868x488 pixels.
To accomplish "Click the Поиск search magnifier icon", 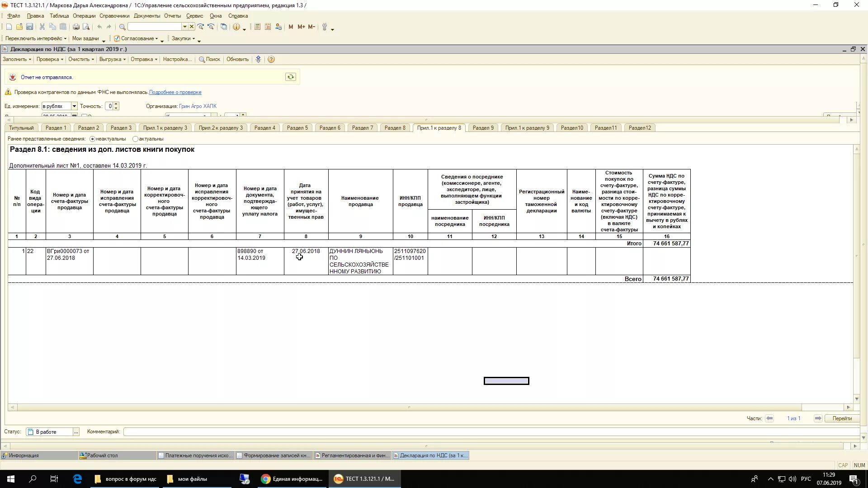I will (201, 59).
